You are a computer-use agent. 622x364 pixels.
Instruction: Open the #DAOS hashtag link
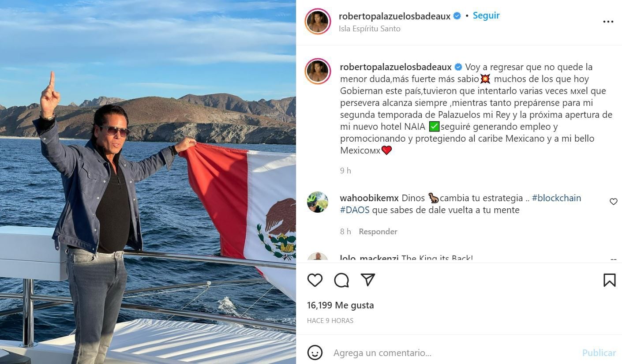point(355,210)
